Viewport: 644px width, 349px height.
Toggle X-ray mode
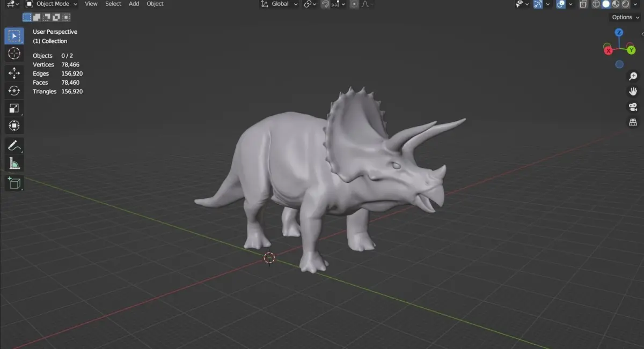click(x=583, y=4)
